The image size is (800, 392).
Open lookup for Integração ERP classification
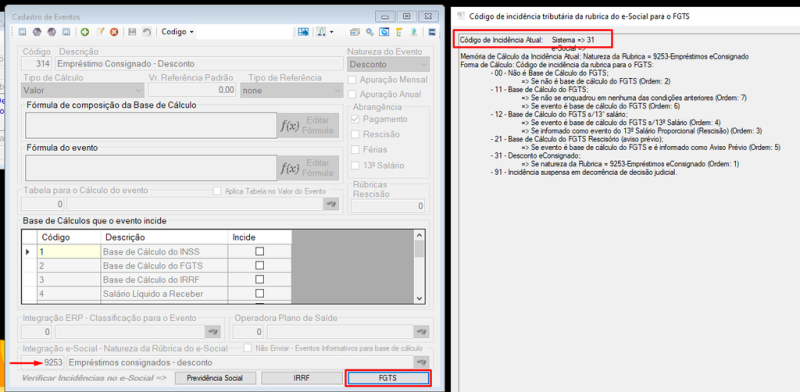click(212, 332)
